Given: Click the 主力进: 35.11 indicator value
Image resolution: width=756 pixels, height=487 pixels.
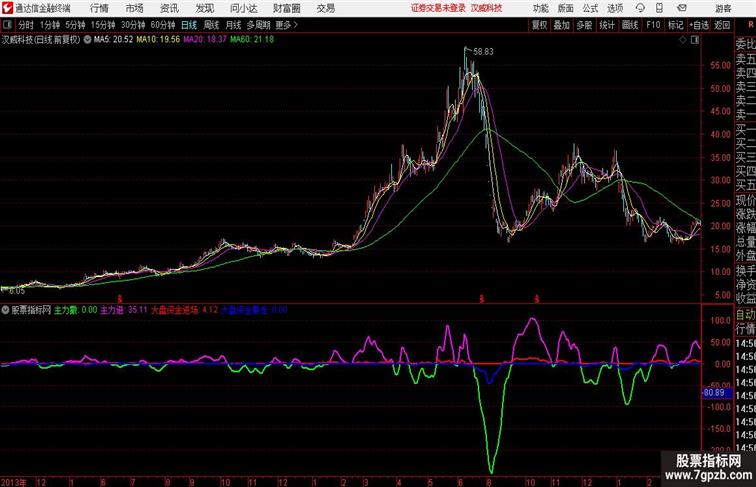Looking at the screenshot, I should pos(123,310).
